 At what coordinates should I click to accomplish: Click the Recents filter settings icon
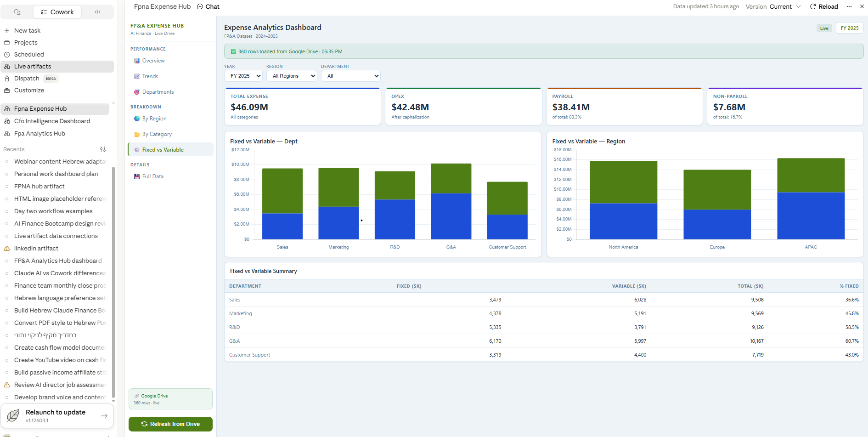[103, 149]
